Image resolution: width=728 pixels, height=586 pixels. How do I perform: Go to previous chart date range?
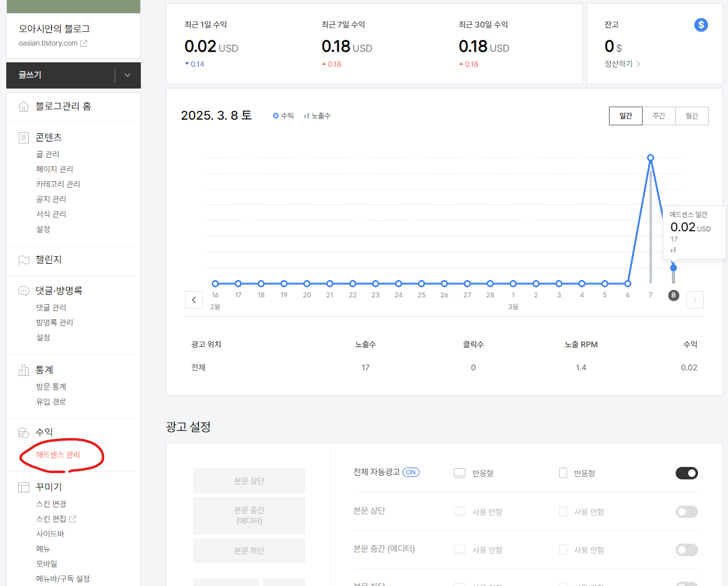pos(194,300)
